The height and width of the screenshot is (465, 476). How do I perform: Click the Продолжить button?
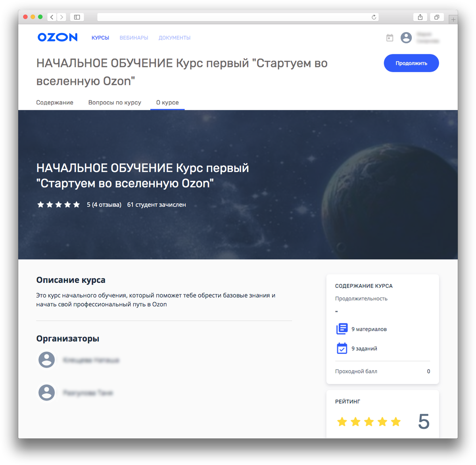411,63
